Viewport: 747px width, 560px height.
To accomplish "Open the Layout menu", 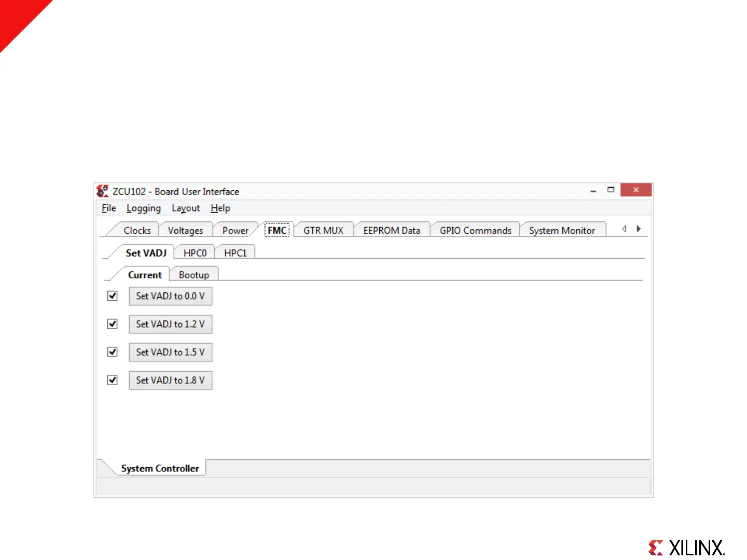I will [x=186, y=208].
